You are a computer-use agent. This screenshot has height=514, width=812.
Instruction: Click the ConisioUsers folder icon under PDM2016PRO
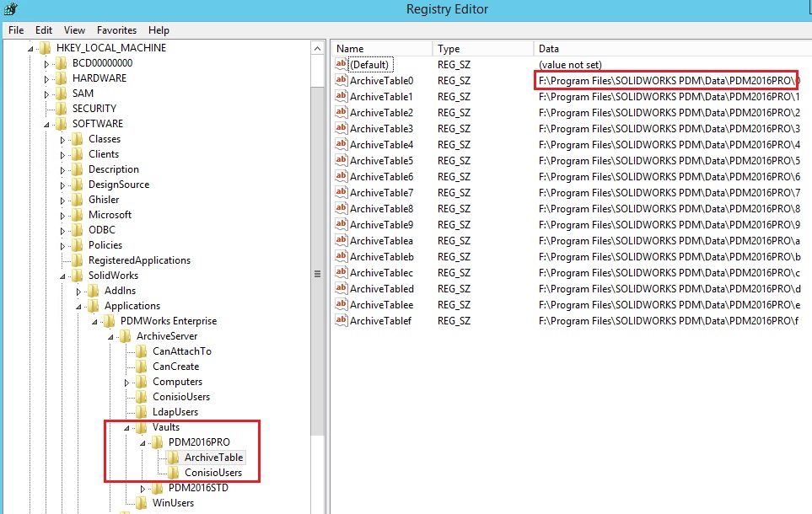174,473
